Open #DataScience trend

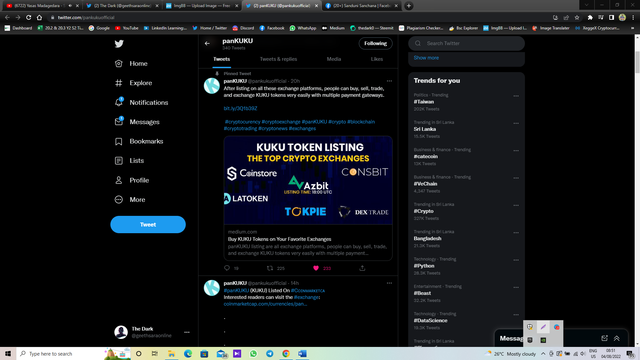coord(430,320)
